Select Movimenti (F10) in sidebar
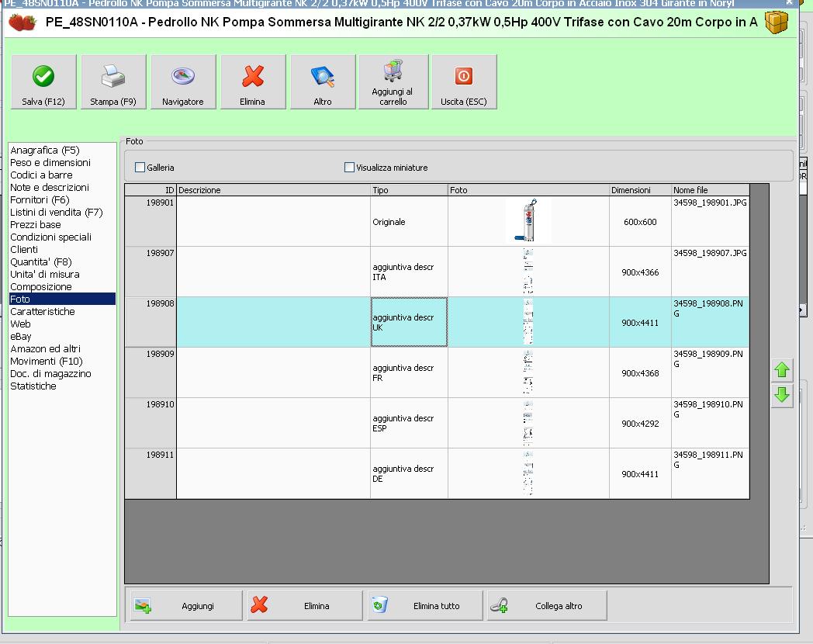The image size is (813, 644). click(46, 362)
